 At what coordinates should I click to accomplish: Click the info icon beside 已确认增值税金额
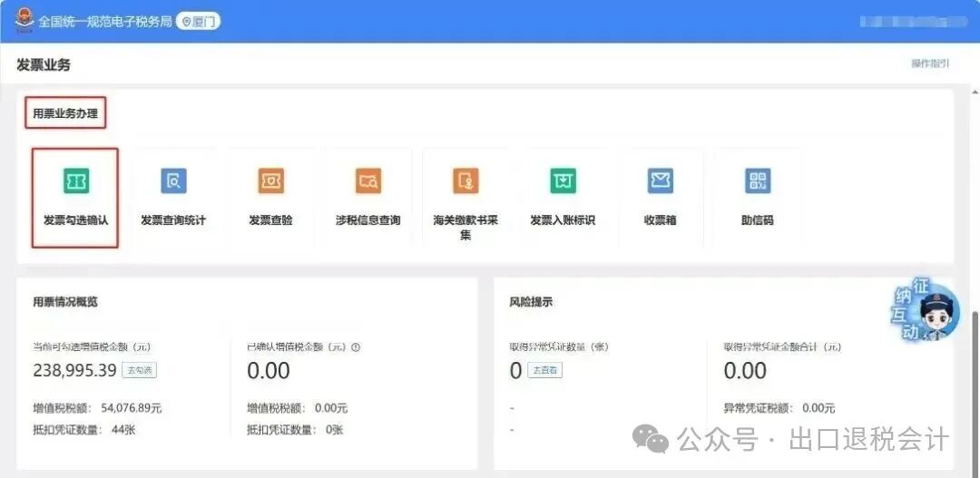coord(357,347)
